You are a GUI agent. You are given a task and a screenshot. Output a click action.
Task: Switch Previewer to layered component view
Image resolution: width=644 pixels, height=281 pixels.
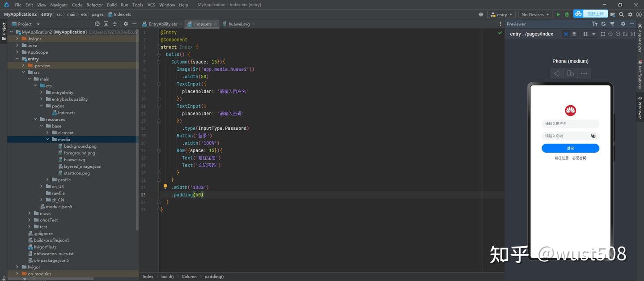(x=574, y=34)
